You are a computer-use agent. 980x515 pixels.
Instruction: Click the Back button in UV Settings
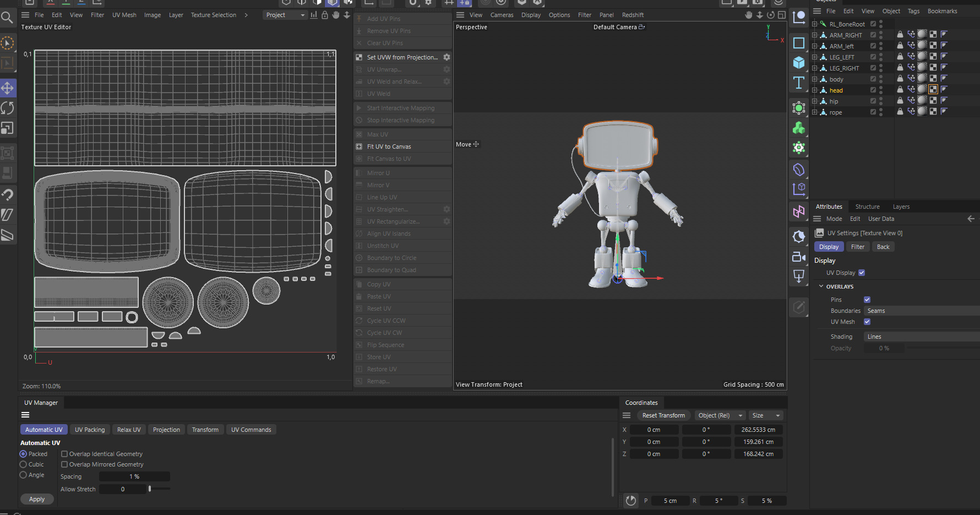coord(883,247)
